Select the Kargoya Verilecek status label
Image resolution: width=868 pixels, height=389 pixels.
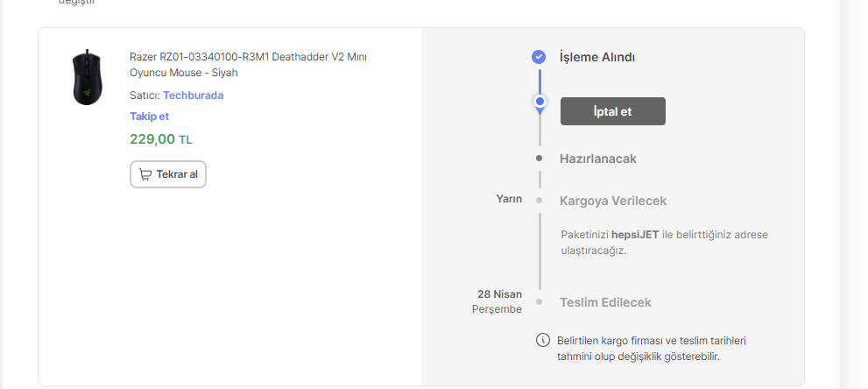612,201
